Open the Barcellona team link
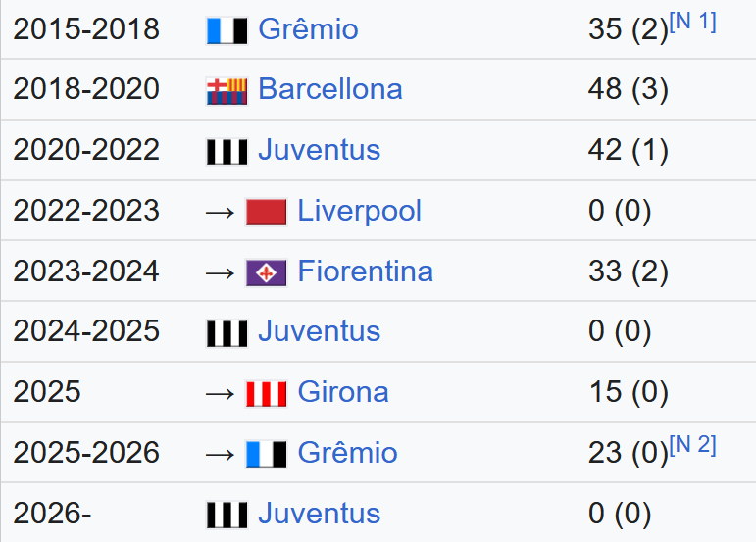 (330, 89)
